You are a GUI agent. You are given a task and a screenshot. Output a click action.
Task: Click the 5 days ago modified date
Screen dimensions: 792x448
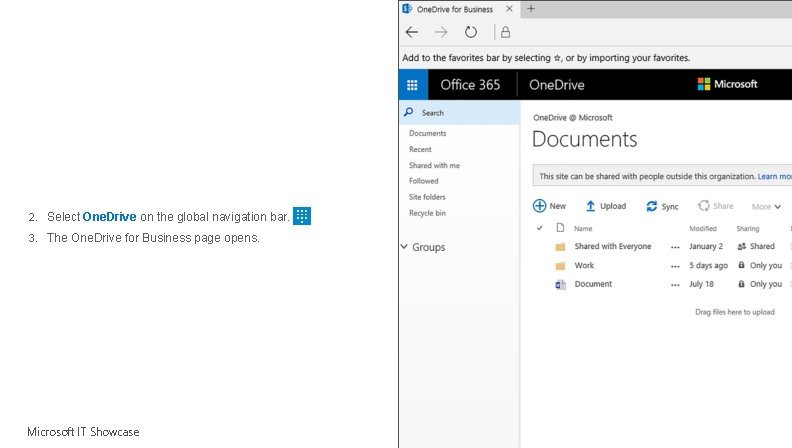click(708, 265)
